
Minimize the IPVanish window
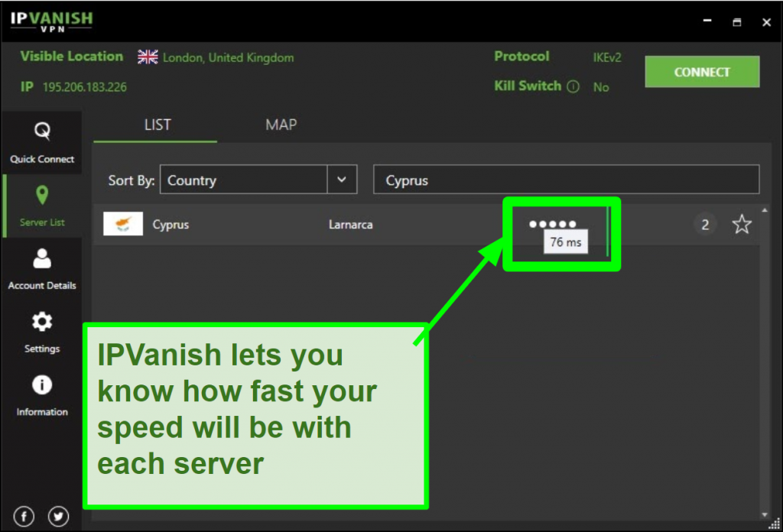pyautogui.click(x=707, y=21)
